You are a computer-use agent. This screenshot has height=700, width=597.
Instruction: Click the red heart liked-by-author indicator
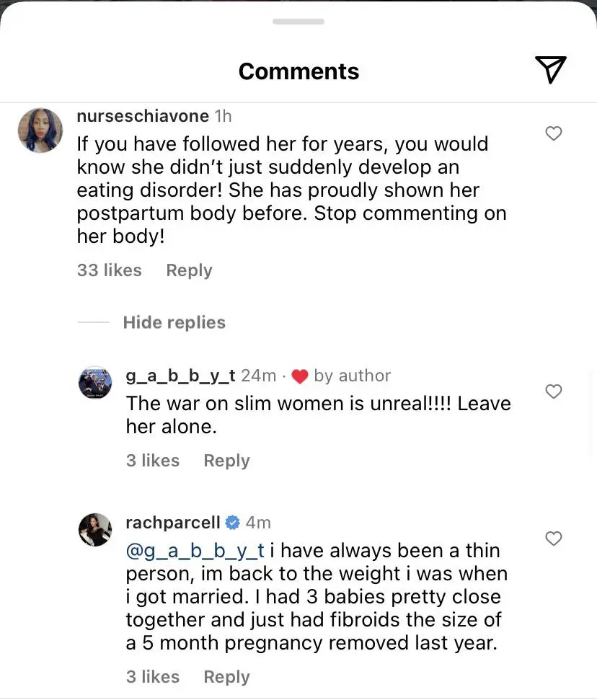click(300, 375)
